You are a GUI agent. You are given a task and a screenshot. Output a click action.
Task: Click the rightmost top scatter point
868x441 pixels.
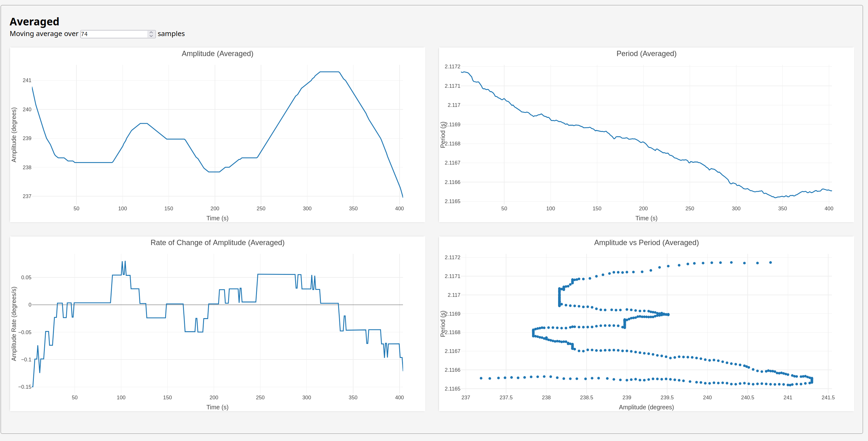coord(770,262)
